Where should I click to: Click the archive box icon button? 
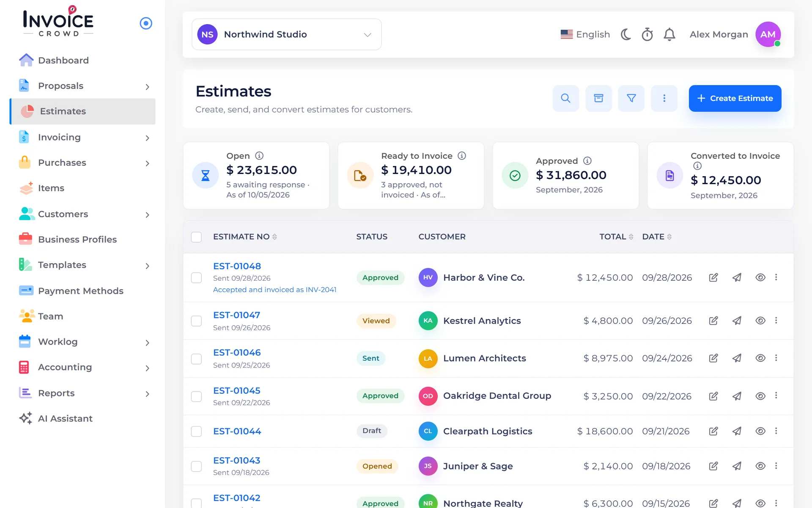(x=598, y=98)
